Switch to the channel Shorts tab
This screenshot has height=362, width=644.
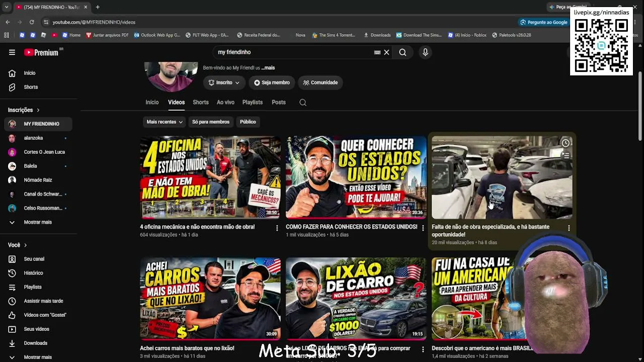click(x=201, y=103)
